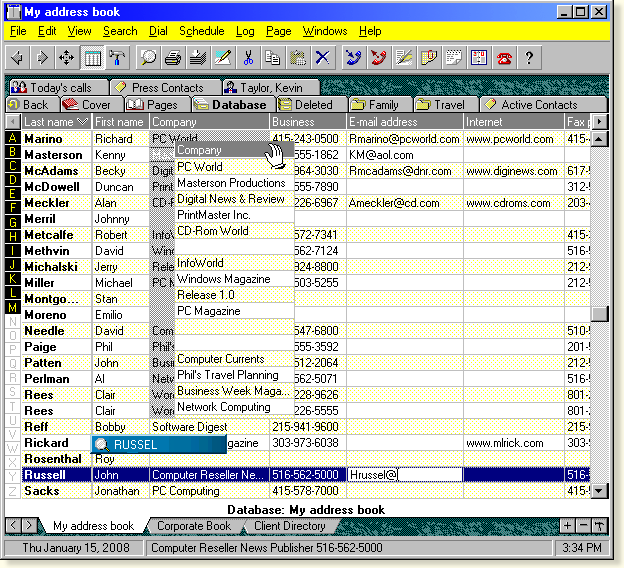Click the vertical scrollbar thumb

(x=599, y=314)
